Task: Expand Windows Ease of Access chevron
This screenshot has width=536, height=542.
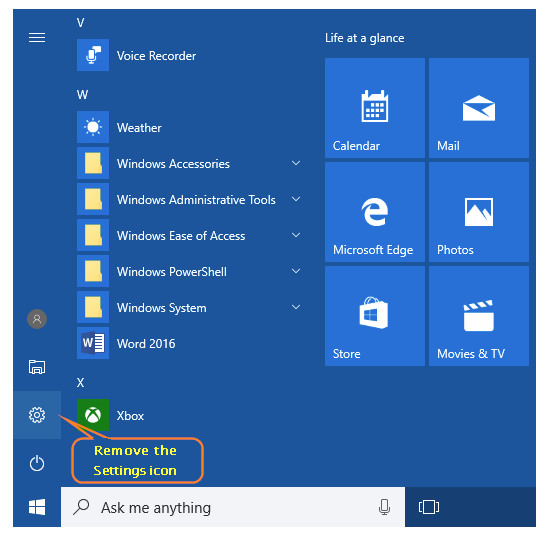Action: tap(296, 235)
